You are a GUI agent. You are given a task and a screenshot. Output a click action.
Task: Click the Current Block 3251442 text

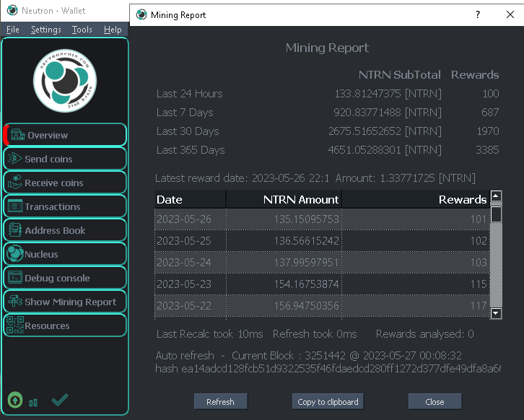(x=346, y=355)
